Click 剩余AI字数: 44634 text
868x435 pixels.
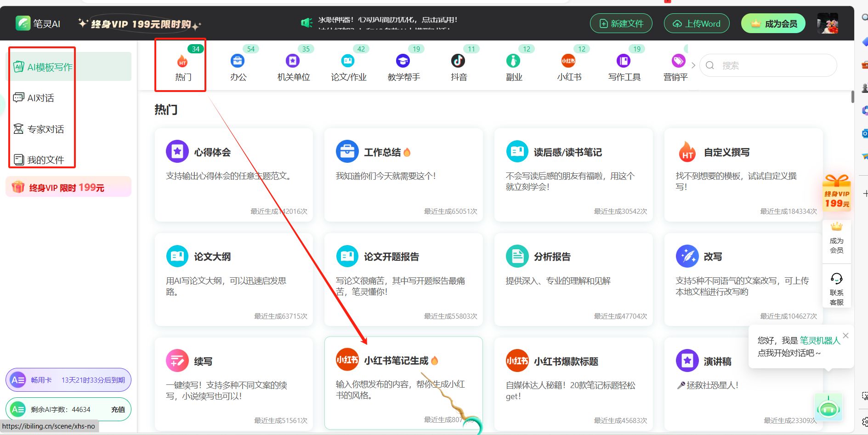coord(61,409)
